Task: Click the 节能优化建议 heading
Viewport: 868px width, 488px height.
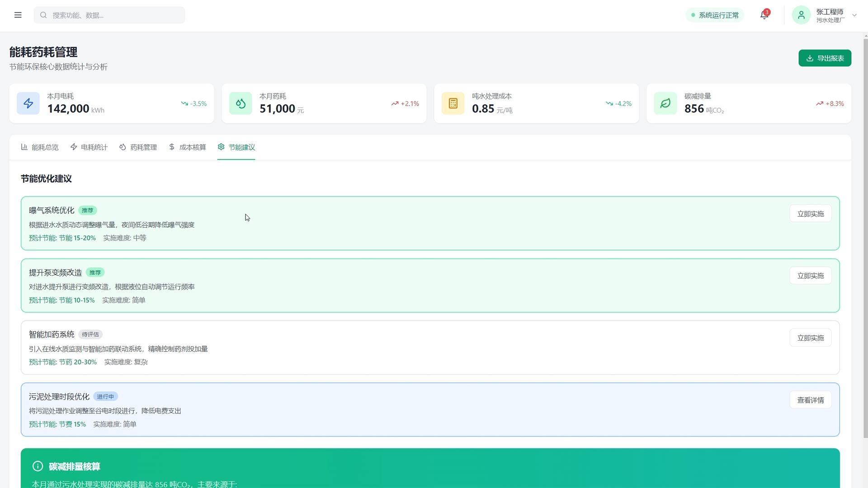Action: pyautogui.click(x=46, y=179)
